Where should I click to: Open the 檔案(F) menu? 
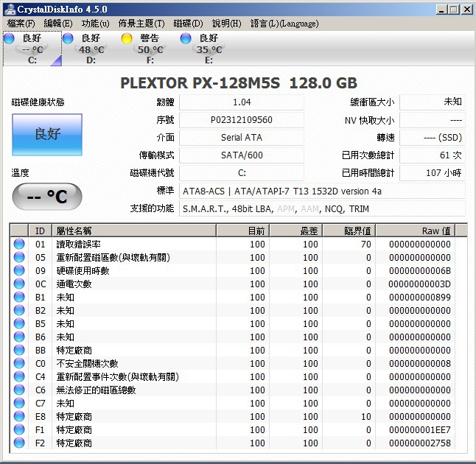[21, 24]
